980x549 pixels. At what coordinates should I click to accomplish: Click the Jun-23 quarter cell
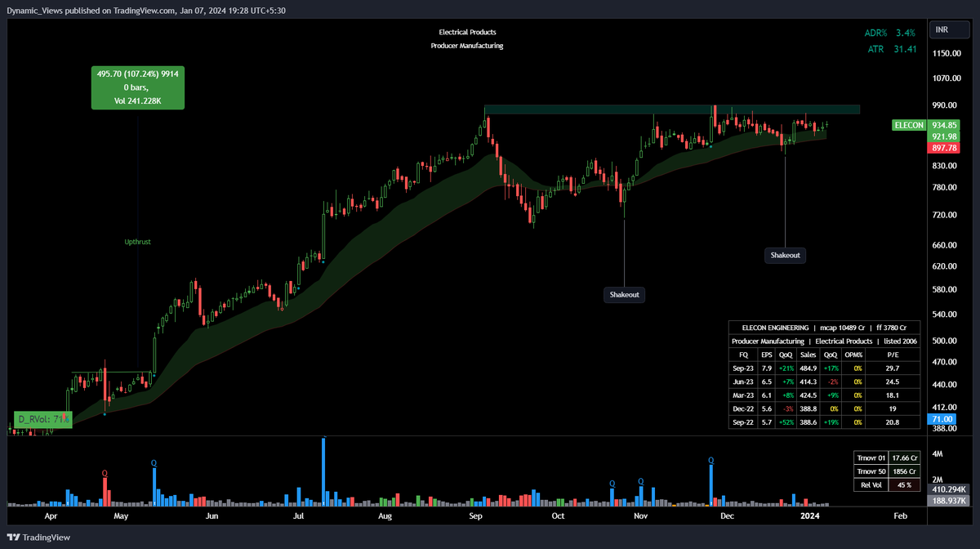(743, 382)
